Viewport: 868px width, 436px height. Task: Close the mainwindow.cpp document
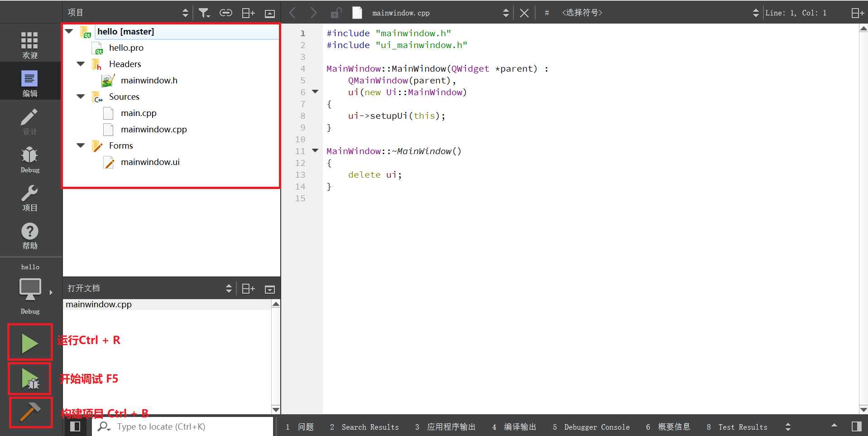524,13
